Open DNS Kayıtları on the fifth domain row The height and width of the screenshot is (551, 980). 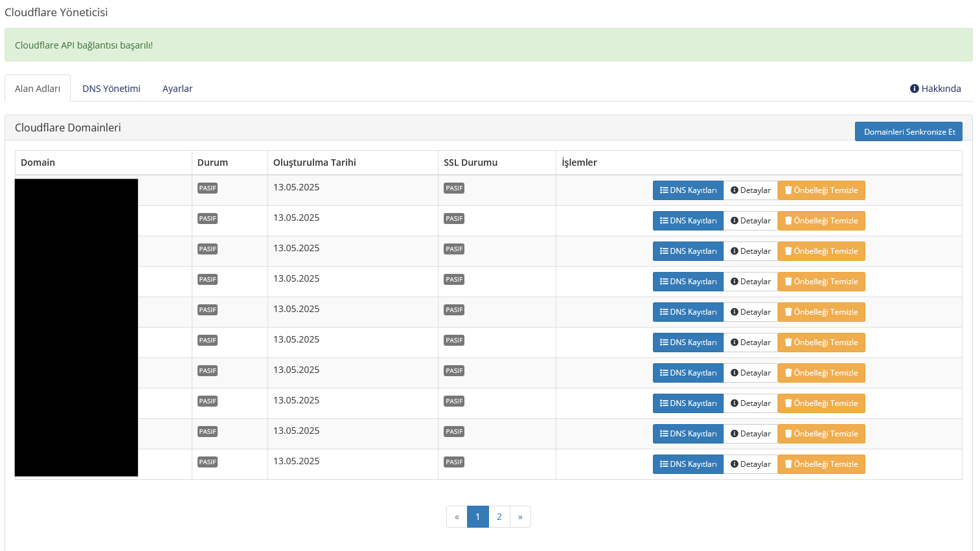(688, 311)
